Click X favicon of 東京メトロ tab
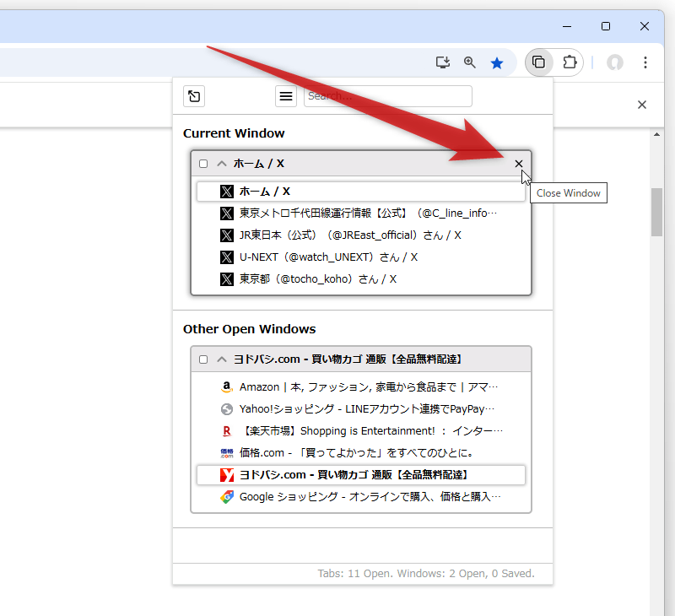This screenshot has width=675, height=616. (x=227, y=213)
